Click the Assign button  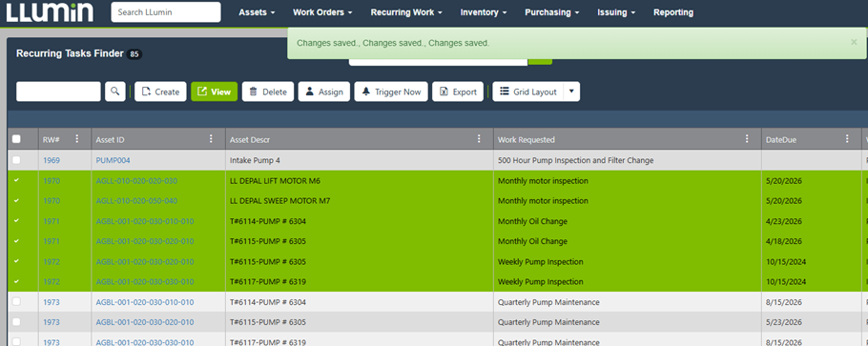point(324,92)
